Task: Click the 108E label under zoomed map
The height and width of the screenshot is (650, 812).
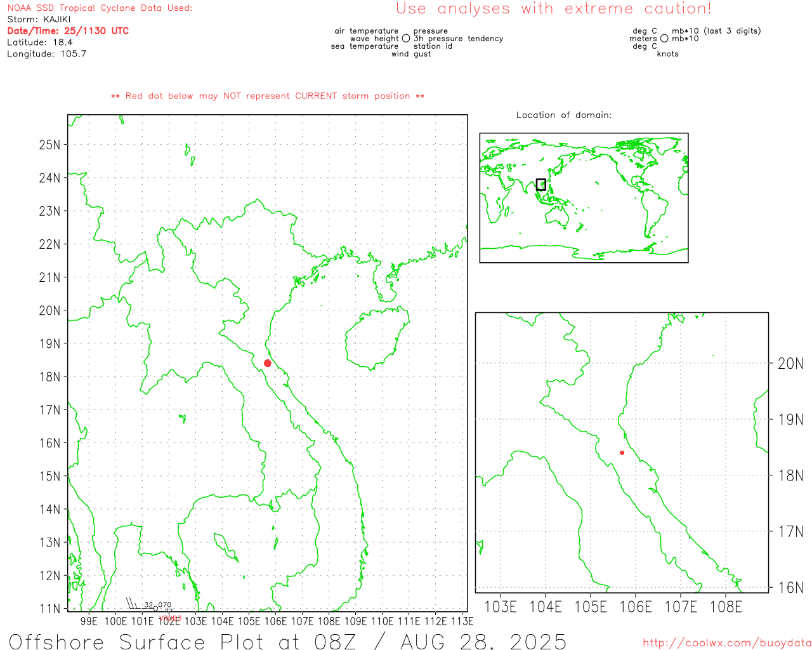Action: coord(726,607)
